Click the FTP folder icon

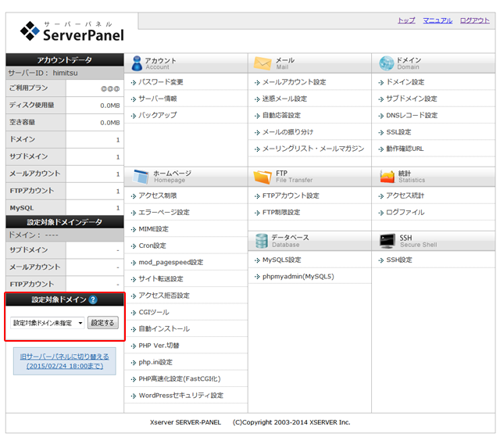pyautogui.click(x=262, y=176)
